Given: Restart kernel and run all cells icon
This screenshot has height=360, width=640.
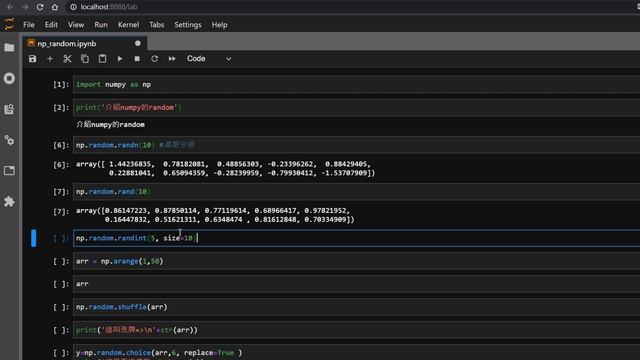Looking at the screenshot, I should pyautogui.click(x=172, y=59).
